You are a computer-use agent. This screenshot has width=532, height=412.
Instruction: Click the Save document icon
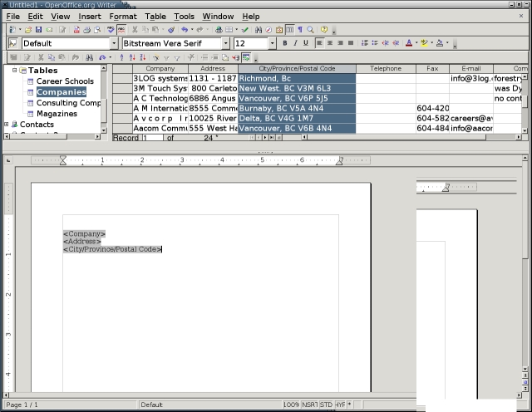pos(39,29)
